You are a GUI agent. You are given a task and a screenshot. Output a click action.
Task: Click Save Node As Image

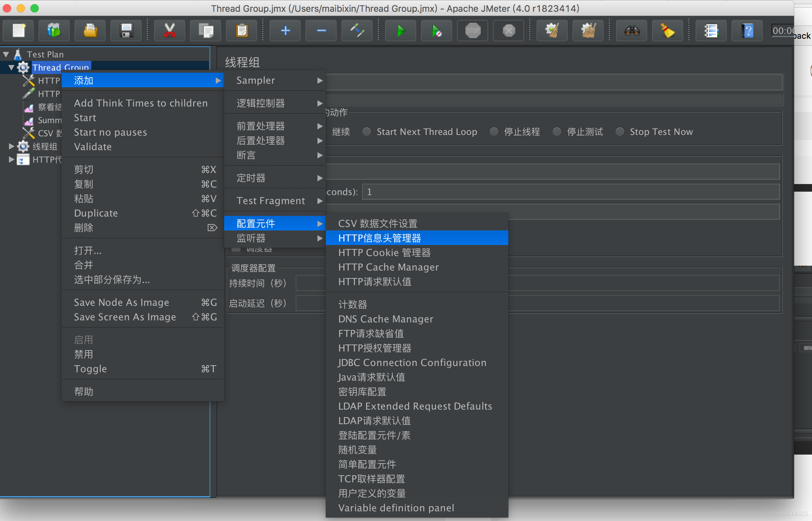click(x=142, y=302)
